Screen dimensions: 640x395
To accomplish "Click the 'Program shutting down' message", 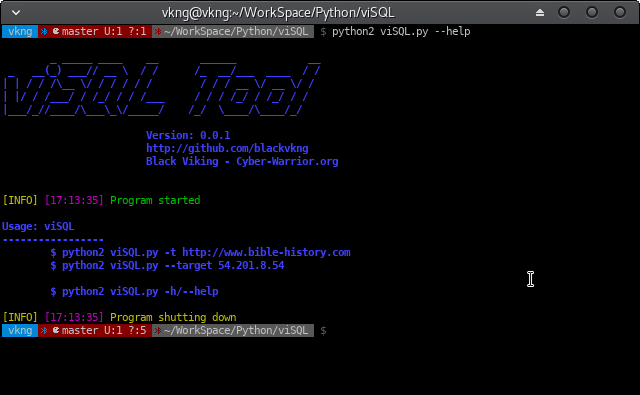I will pyautogui.click(x=173, y=317).
